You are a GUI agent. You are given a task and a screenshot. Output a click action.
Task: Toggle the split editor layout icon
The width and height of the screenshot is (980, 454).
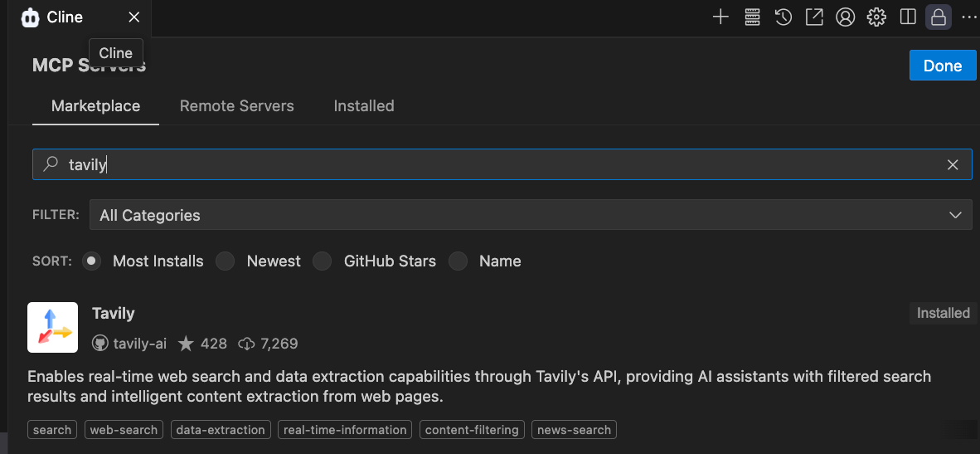point(908,17)
